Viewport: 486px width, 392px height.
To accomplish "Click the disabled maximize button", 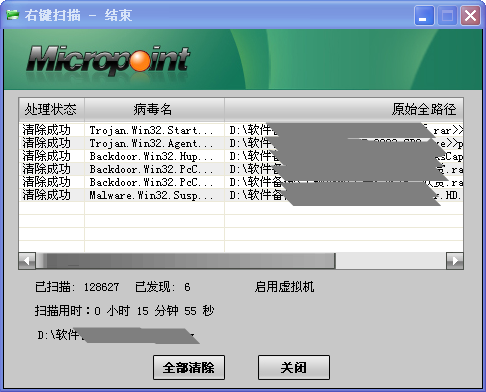I will 447,15.
